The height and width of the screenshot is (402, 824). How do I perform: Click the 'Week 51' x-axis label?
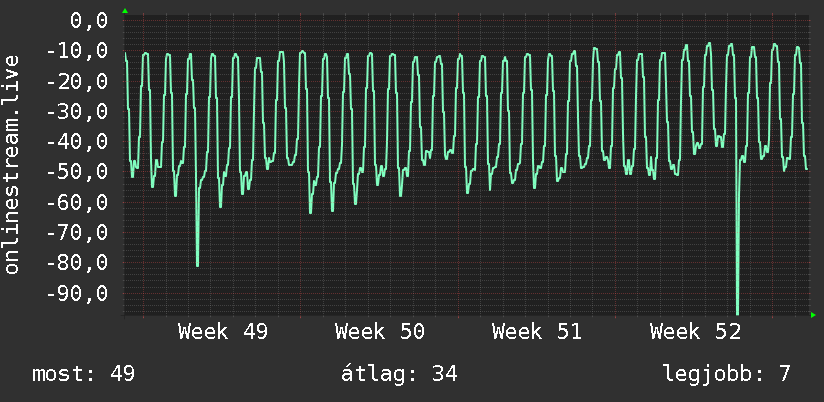[x=537, y=332]
